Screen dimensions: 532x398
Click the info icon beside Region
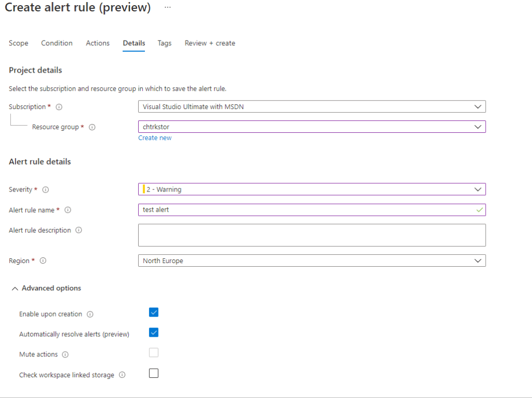click(43, 261)
